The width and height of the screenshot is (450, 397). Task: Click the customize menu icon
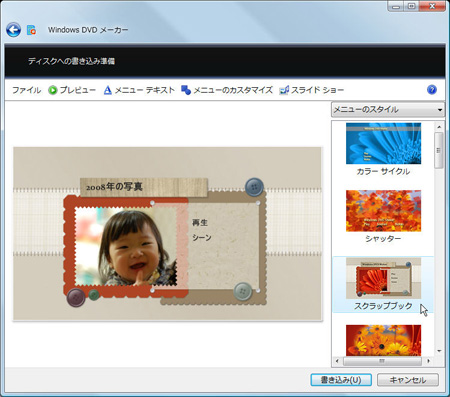coord(186,90)
